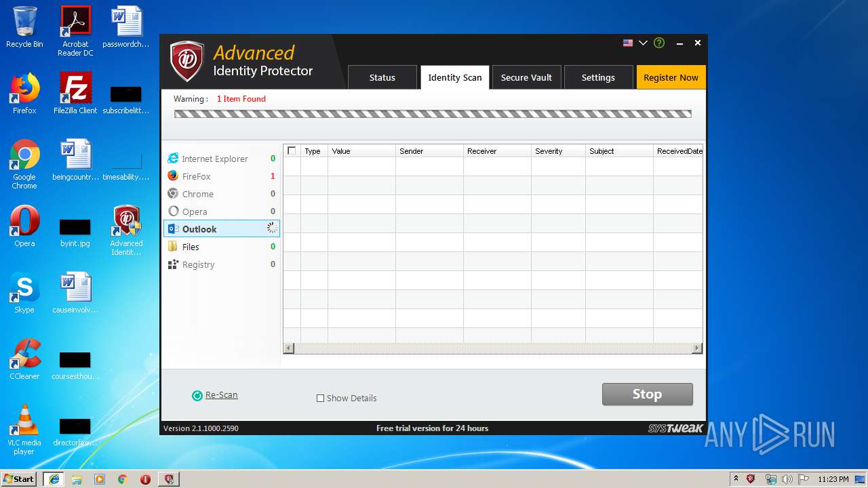
Task: Click the Systweak logo in footer
Action: [x=675, y=428]
